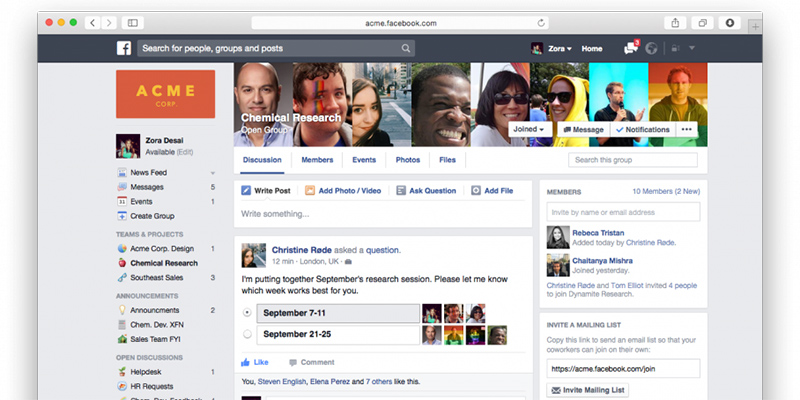The width and height of the screenshot is (800, 400).
Task: Click the Search this group field
Action: tap(632, 160)
